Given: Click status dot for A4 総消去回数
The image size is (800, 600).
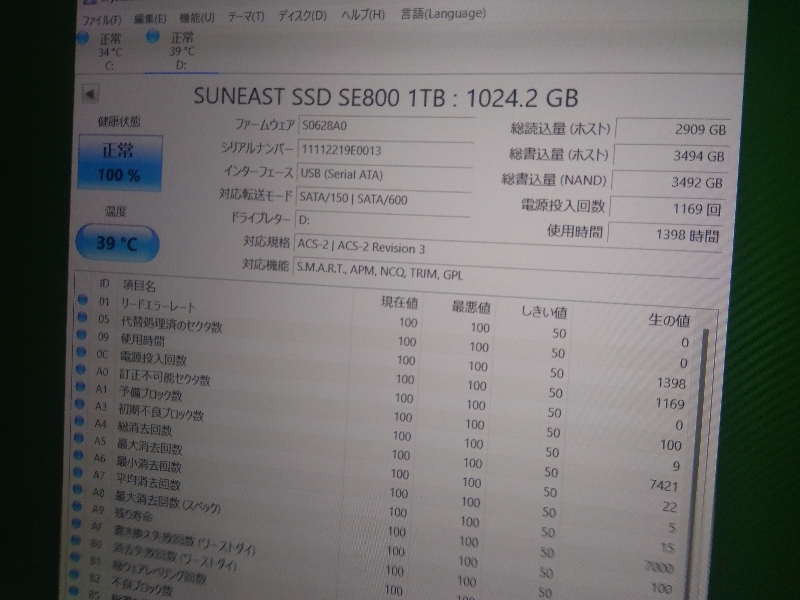Looking at the screenshot, I should 79,421.
